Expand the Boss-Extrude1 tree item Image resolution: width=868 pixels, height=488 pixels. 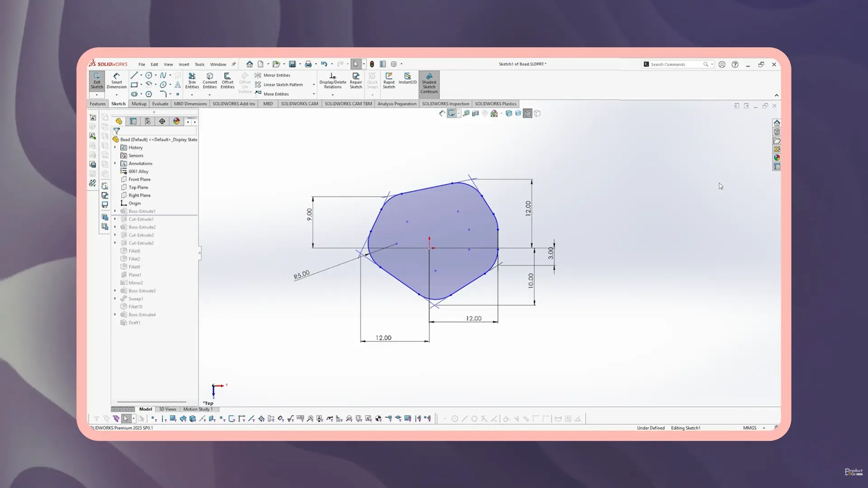point(115,211)
